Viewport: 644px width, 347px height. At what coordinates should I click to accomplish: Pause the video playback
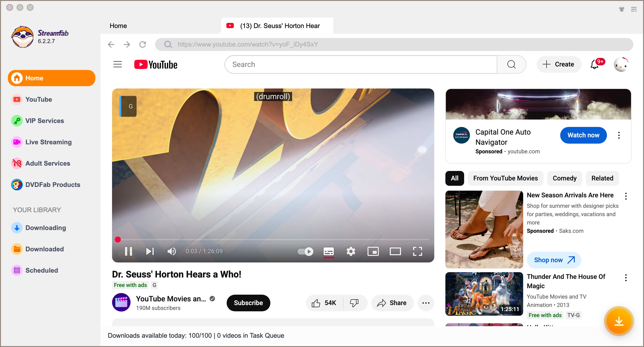tap(128, 251)
